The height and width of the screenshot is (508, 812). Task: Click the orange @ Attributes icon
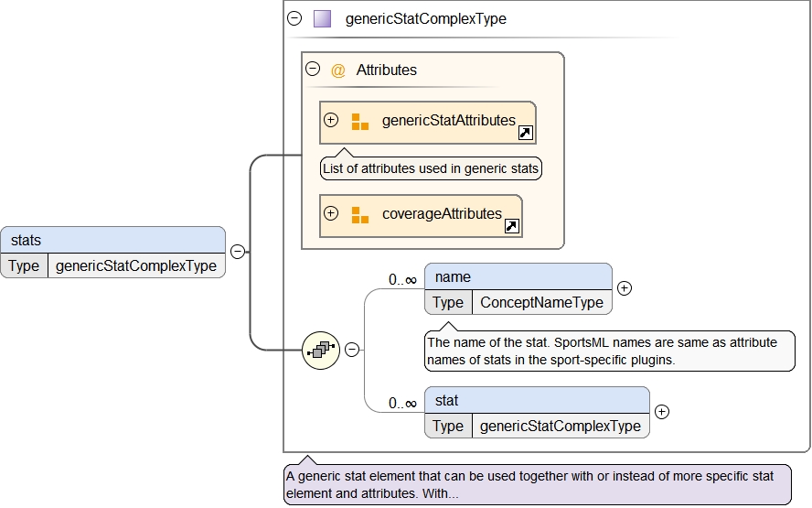click(338, 70)
